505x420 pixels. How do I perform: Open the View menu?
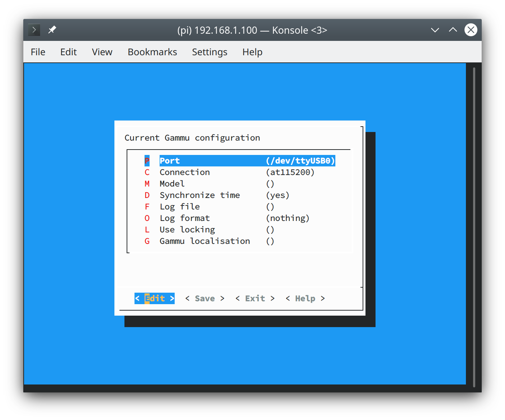102,52
